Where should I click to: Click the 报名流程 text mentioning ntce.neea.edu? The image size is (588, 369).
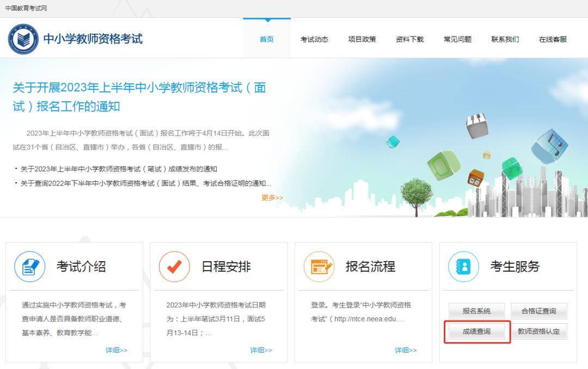tap(361, 312)
